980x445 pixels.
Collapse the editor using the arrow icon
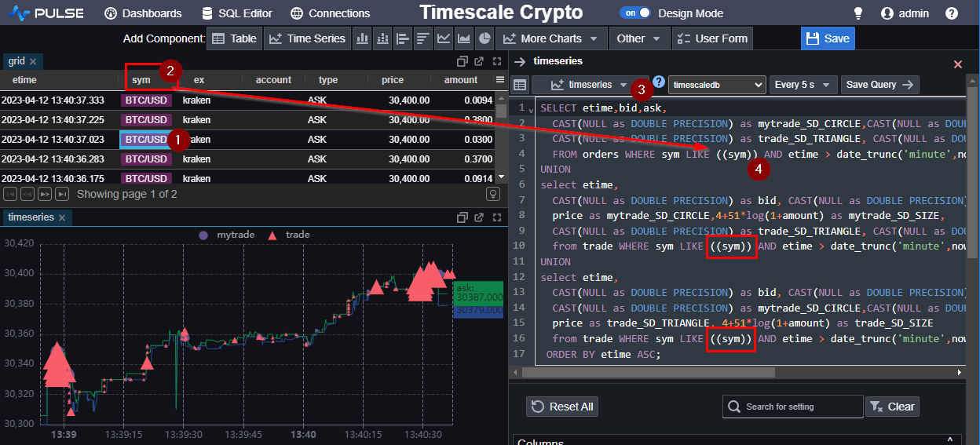[520, 61]
